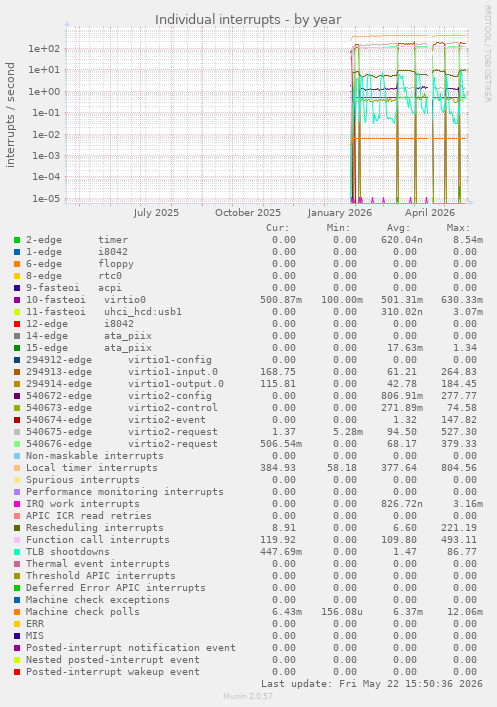Click the green swatch beside 2-edge timer
Image resolution: width=497 pixels, height=707 pixels.
(17, 240)
